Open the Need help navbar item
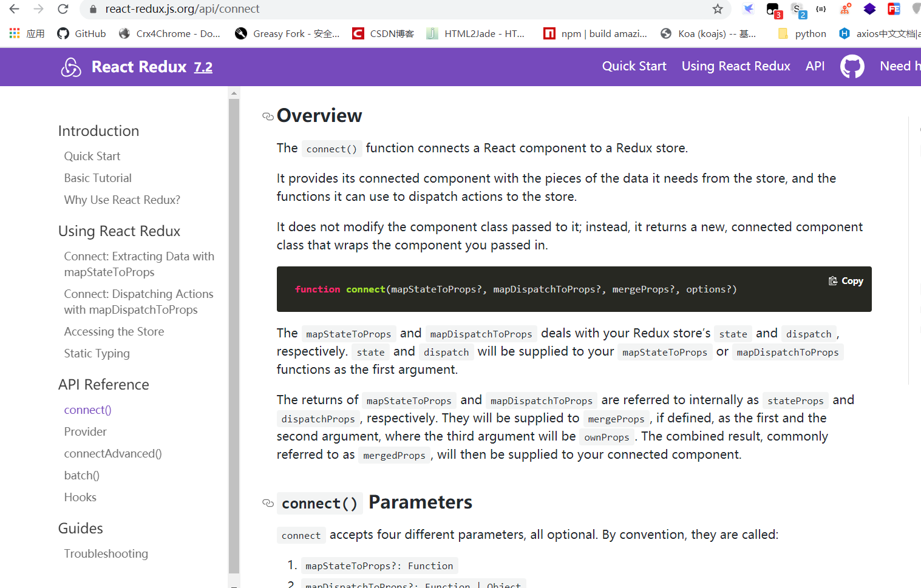The image size is (921, 588). (900, 66)
